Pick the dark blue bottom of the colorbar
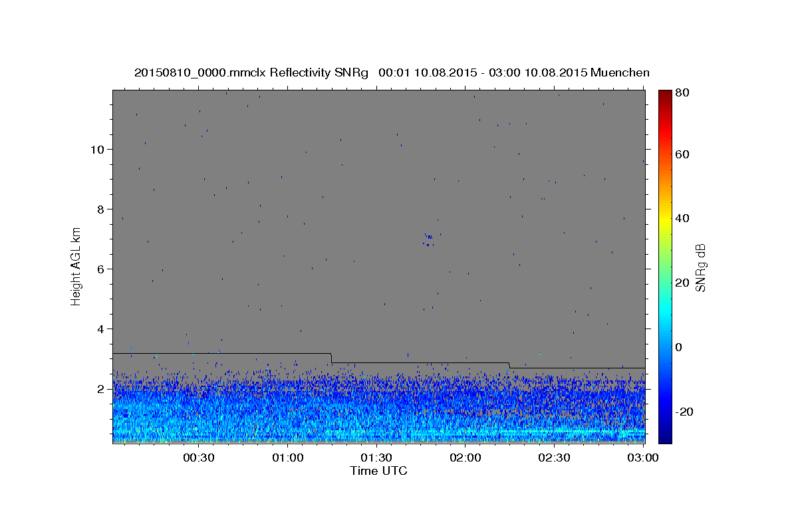 (665, 438)
